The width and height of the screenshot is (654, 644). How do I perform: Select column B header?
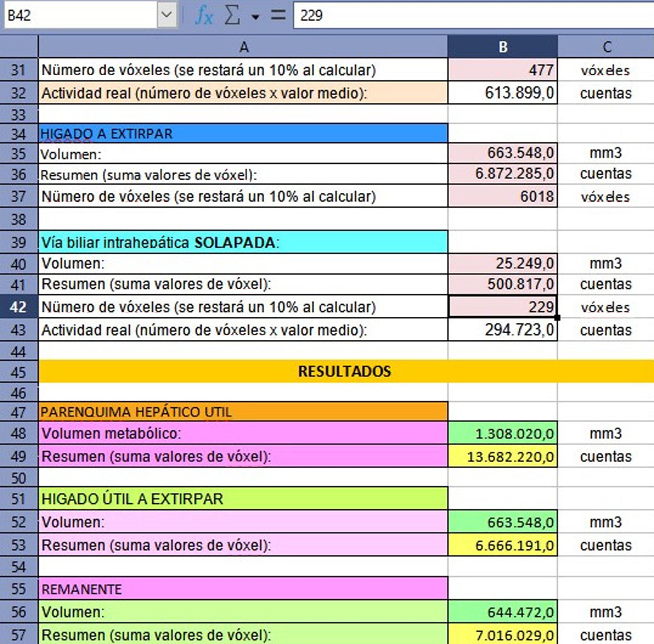click(x=503, y=47)
